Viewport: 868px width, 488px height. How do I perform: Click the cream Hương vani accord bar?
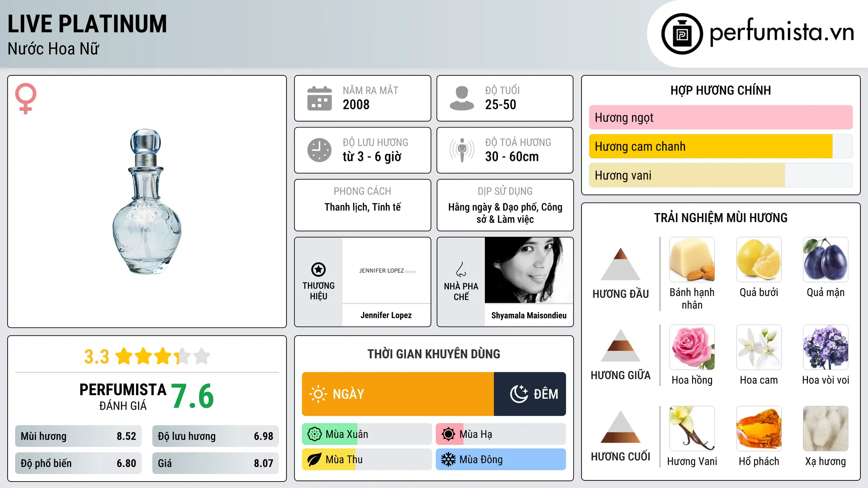pyautogui.click(x=721, y=175)
